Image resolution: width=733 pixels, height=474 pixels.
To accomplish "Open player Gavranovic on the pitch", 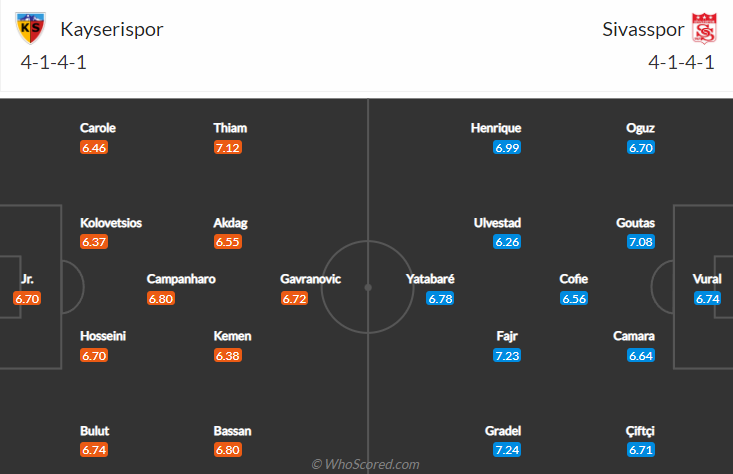I will click(310, 279).
